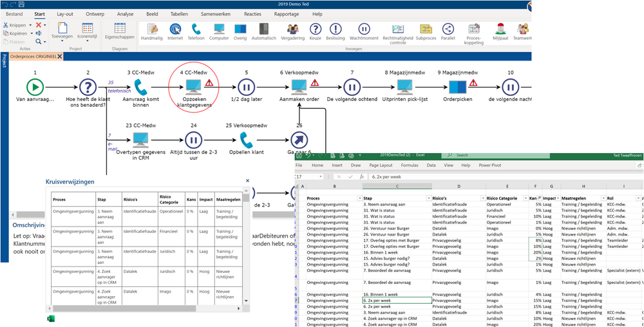Viewport: 644px width, 327px height.
Task: Click the Kopiëren button
Action: (x=17, y=33)
